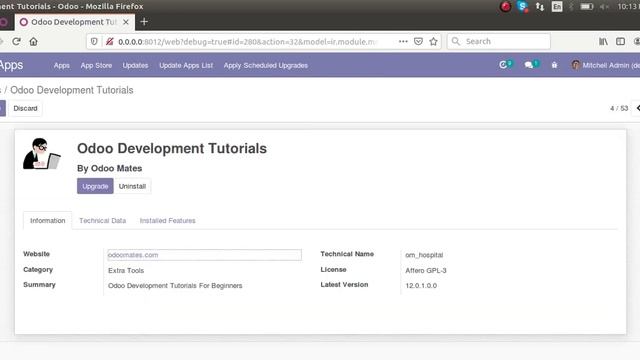Click latest version 12.0.1.0.0

tap(421, 285)
